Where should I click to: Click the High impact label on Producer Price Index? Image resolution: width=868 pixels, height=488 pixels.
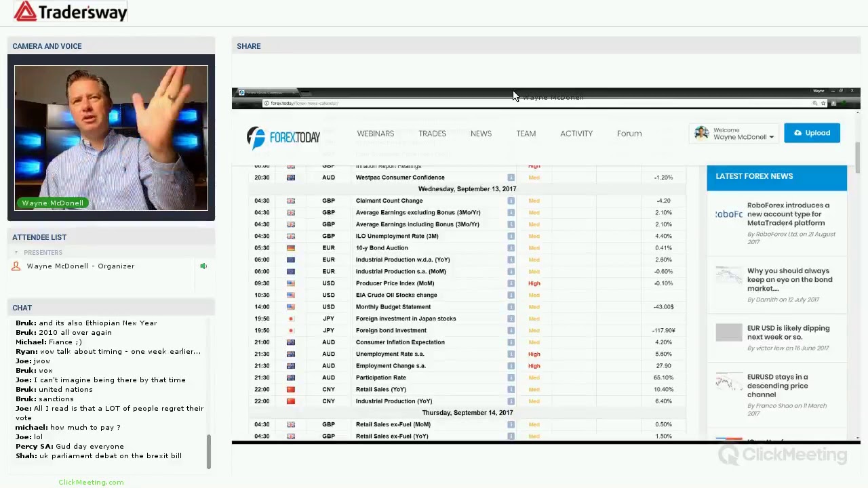534,283
